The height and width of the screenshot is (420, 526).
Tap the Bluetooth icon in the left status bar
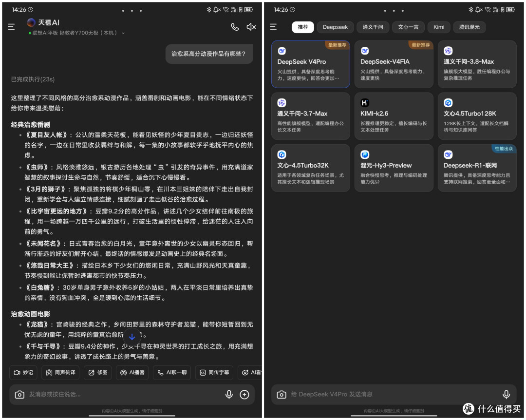click(x=208, y=10)
